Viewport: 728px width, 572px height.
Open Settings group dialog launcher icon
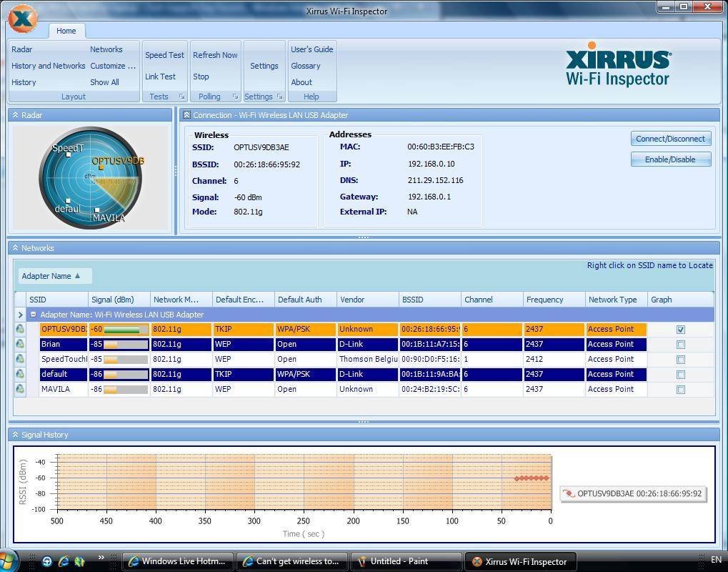click(279, 97)
